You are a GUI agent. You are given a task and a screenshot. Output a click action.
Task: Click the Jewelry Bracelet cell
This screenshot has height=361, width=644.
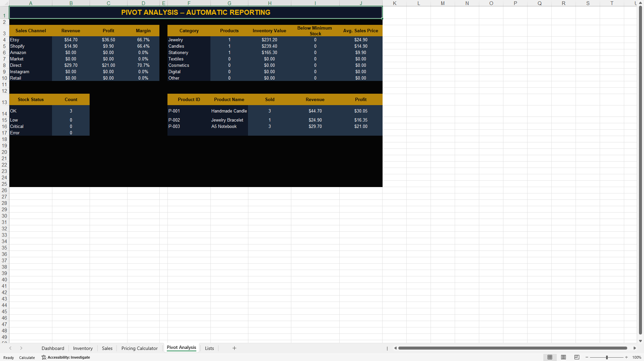[229, 120]
